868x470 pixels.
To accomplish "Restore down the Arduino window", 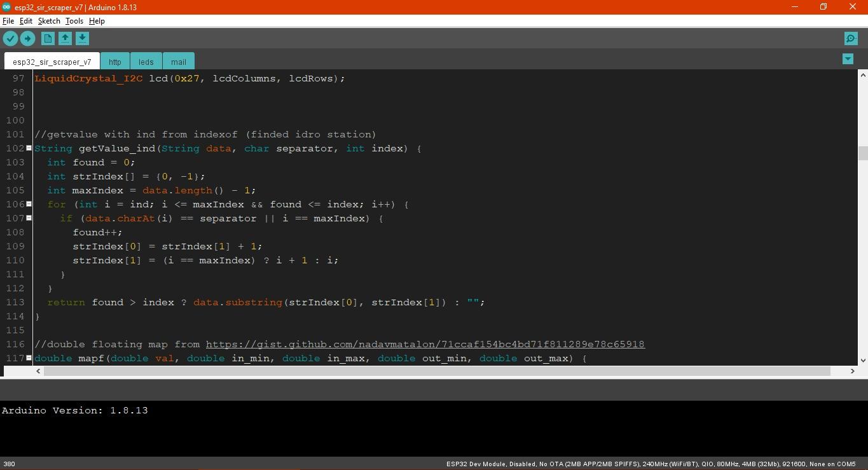I will [x=823, y=7].
